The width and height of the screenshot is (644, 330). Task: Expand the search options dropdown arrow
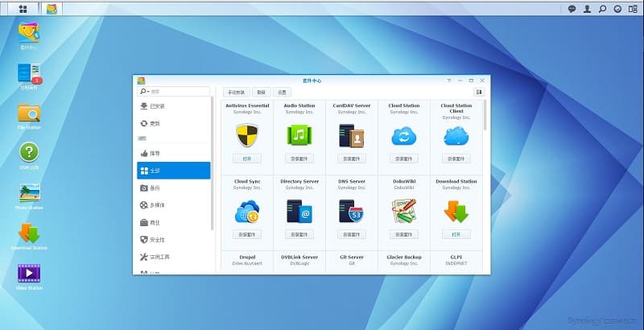click(x=144, y=92)
